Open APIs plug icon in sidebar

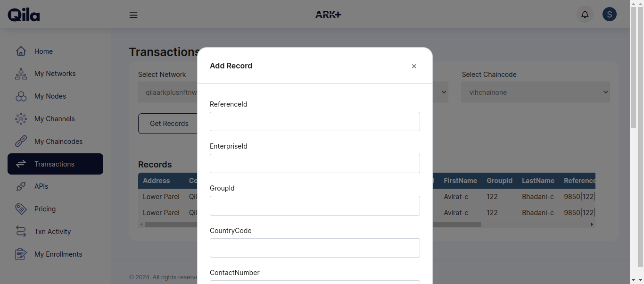[21, 186]
